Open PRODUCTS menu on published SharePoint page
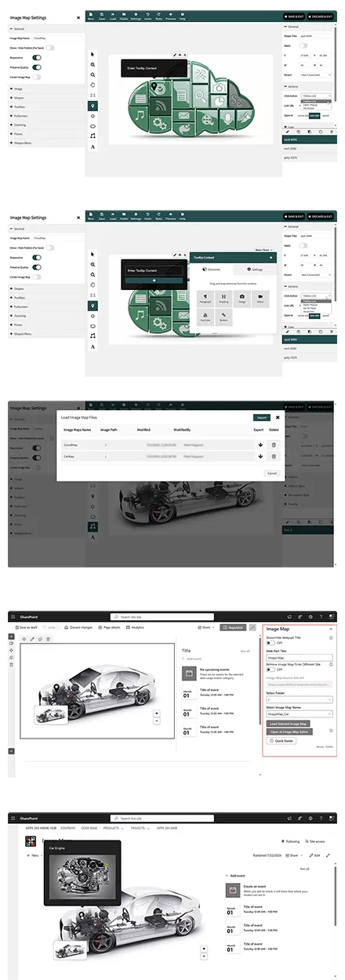The height and width of the screenshot is (980, 345). click(x=112, y=827)
